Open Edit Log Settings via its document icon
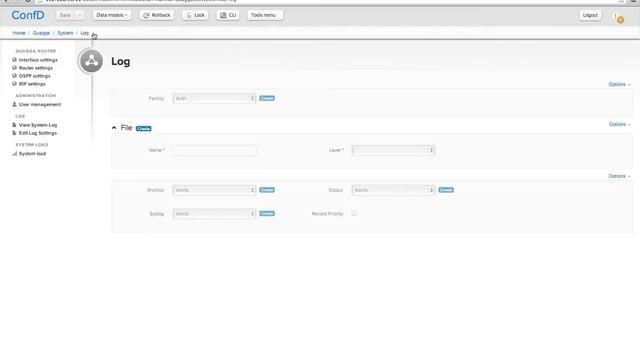This screenshot has width=640, height=360. (14, 133)
